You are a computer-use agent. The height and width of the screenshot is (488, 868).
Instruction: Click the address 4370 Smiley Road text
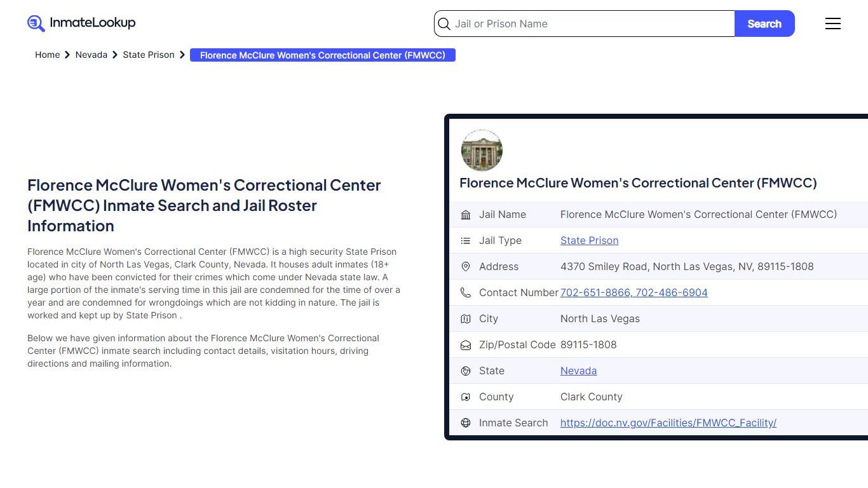coord(687,266)
